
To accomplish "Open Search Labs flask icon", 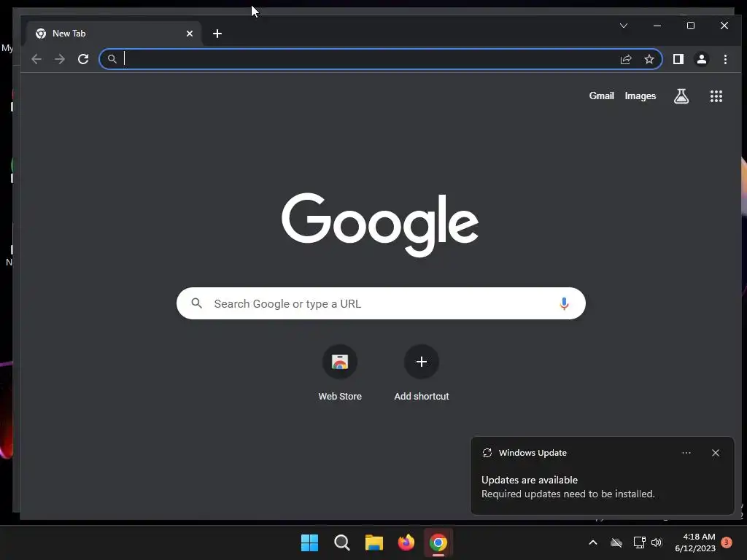I will [x=681, y=96].
